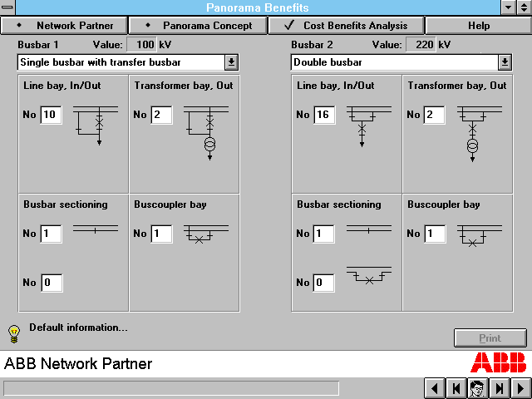Click Busbar 1 value field 100 kV
Viewport: 532px width, 399px height.
142,45
